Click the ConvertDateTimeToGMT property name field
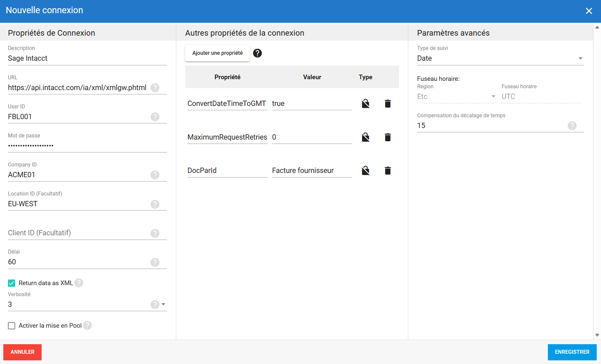601x364 pixels. coord(227,104)
